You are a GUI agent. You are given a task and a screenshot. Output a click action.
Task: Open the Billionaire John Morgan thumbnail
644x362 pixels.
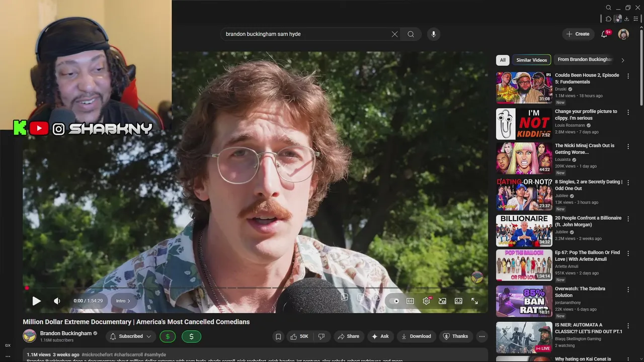click(524, 231)
